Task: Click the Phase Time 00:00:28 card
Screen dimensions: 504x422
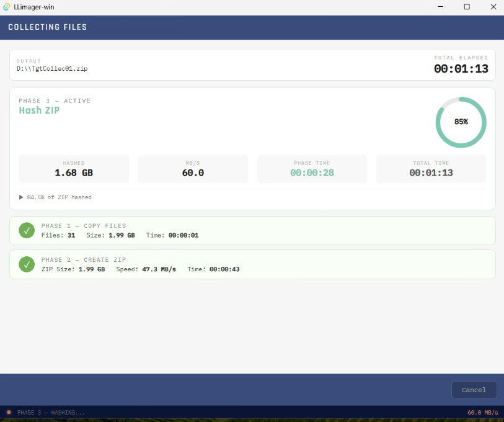Action: [312, 169]
